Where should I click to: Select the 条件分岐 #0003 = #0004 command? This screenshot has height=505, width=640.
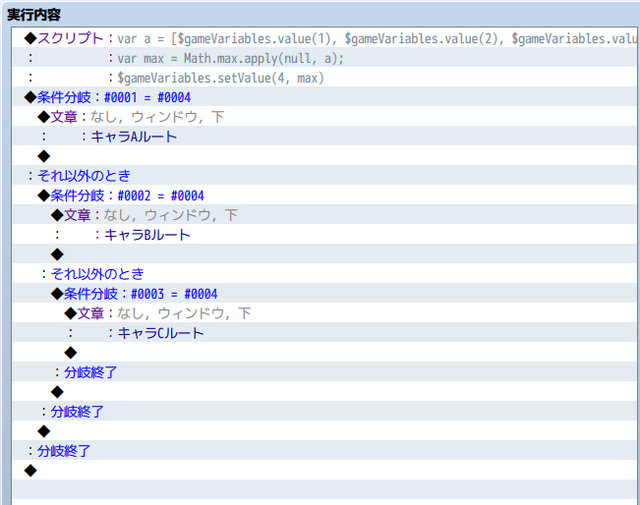(x=324, y=293)
